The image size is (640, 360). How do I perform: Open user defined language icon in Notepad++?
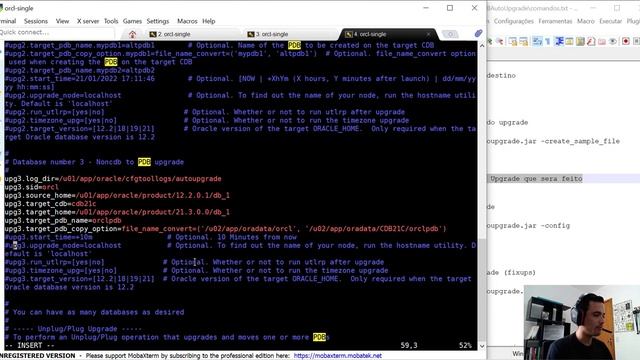569,41
